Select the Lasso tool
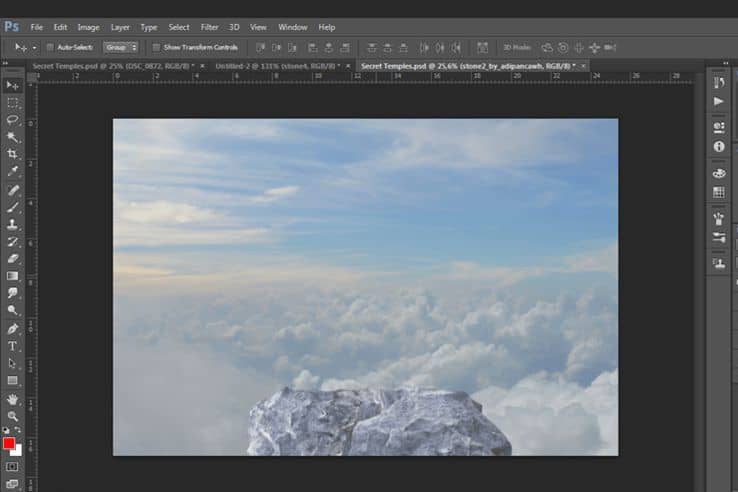The image size is (738, 492). point(13,120)
